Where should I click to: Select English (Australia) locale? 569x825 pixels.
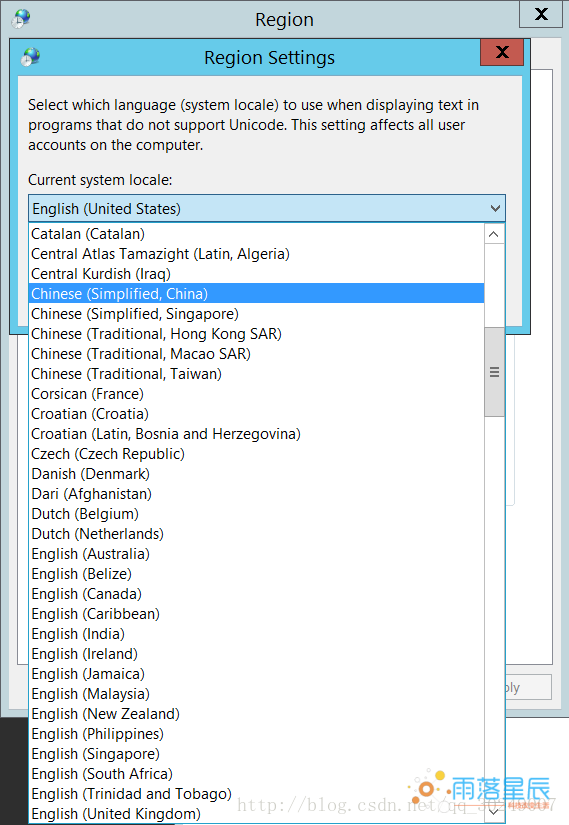pos(256,554)
